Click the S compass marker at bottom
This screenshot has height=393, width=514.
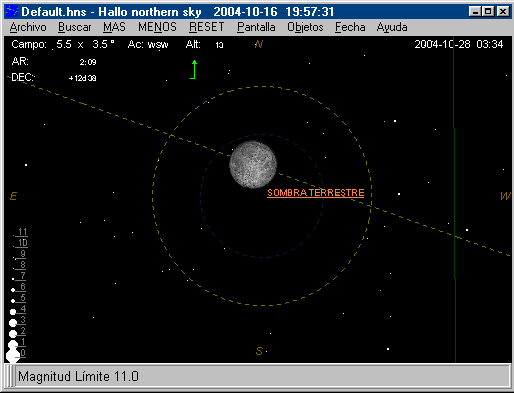(259, 351)
